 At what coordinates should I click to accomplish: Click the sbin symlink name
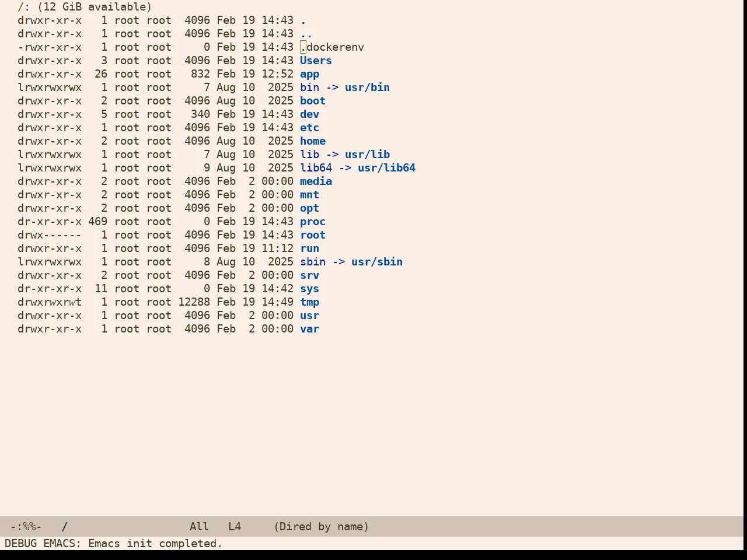click(313, 262)
